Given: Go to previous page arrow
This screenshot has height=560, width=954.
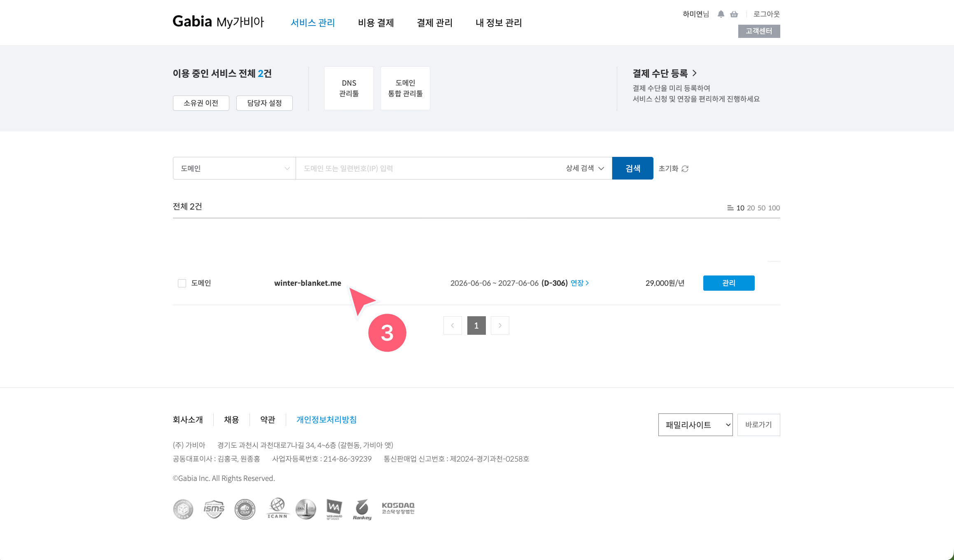Looking at the screenshot, I should [453, 325].
